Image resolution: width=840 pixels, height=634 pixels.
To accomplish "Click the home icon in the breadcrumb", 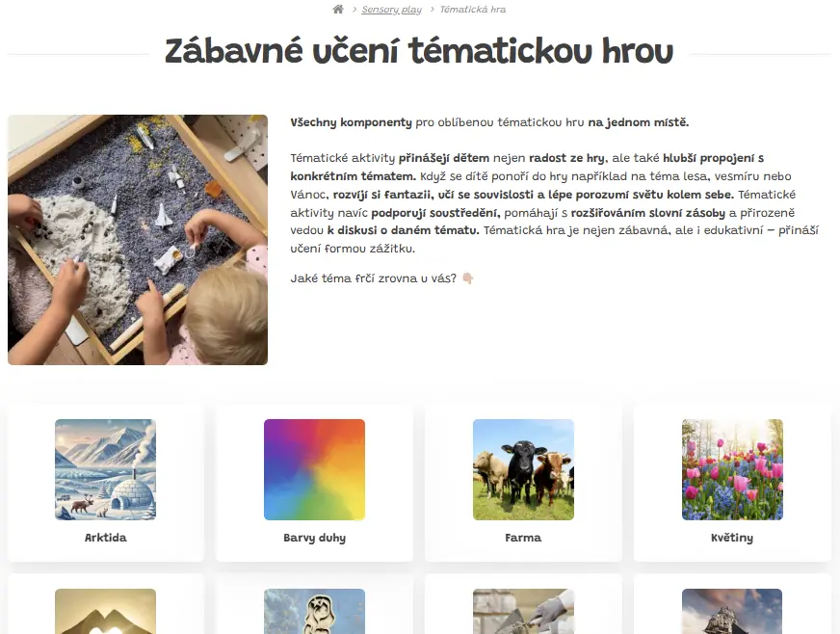I will point(338,9).
